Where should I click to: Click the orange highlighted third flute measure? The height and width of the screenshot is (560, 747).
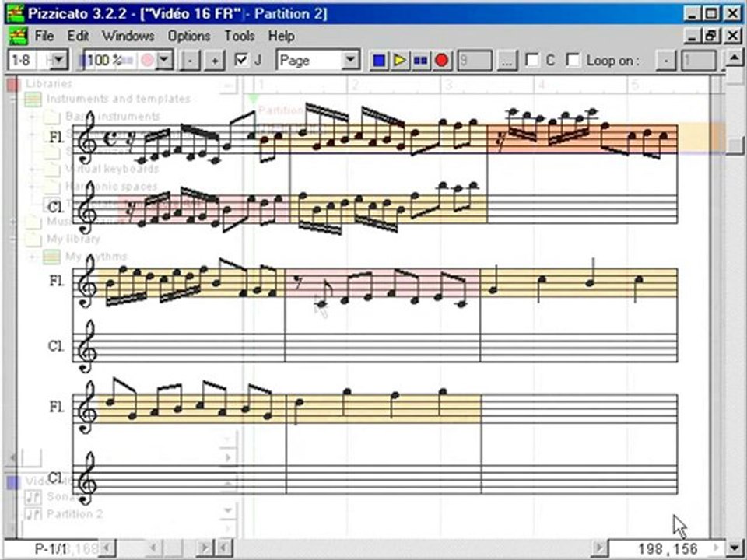click(582, 138)
